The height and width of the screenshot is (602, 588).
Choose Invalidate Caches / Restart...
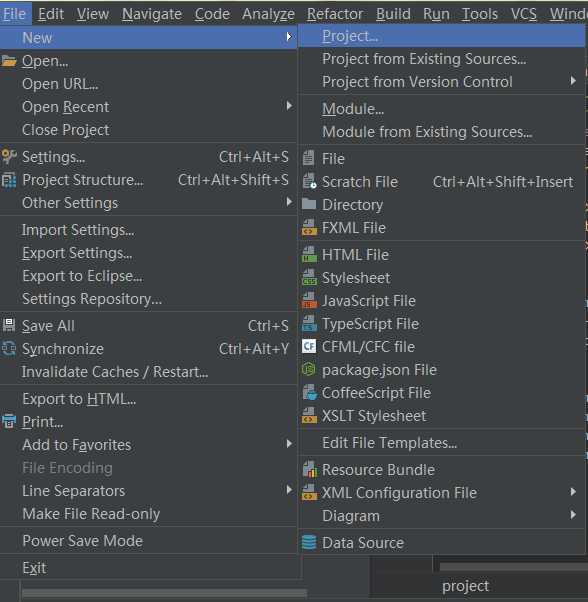148,372
